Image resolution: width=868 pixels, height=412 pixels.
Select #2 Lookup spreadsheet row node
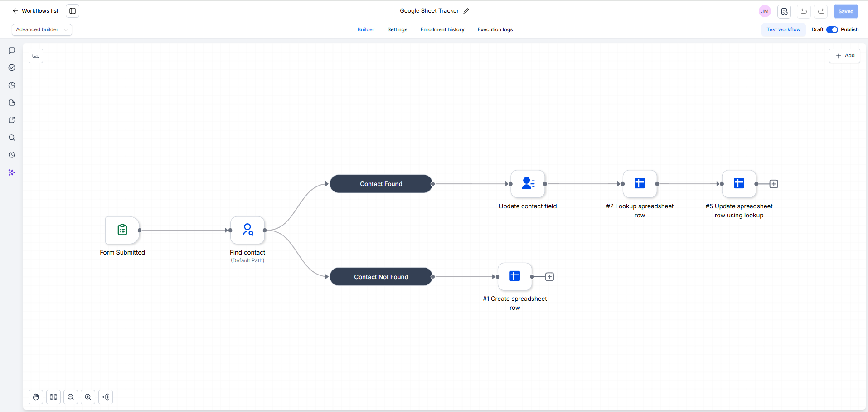[640, 184]
